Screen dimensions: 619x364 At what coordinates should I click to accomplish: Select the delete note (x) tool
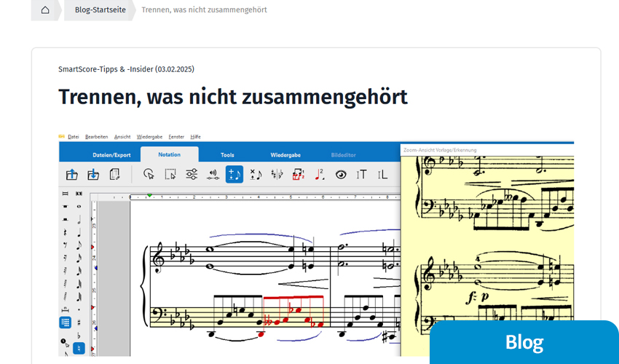tap(256, 174)
